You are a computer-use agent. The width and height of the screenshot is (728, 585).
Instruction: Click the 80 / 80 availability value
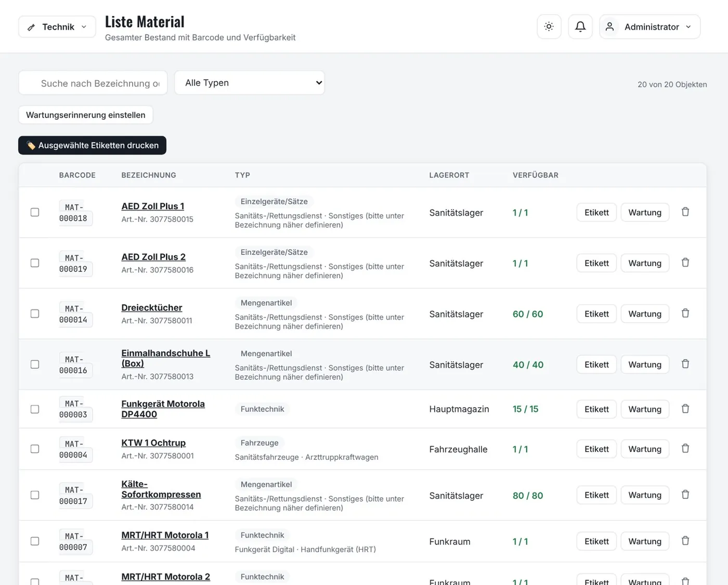point(528,496)
